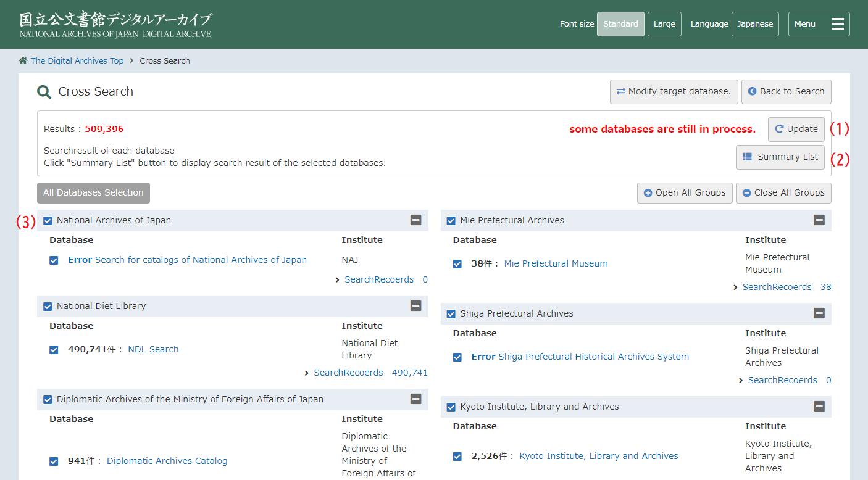
Task: Set font size to Large
Action: click(664, 24)
